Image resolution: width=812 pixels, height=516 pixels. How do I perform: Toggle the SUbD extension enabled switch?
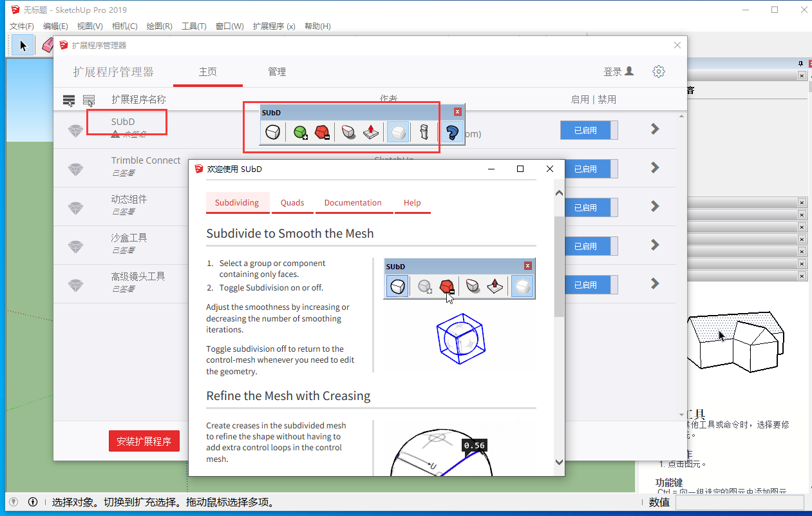click(589, 130)
